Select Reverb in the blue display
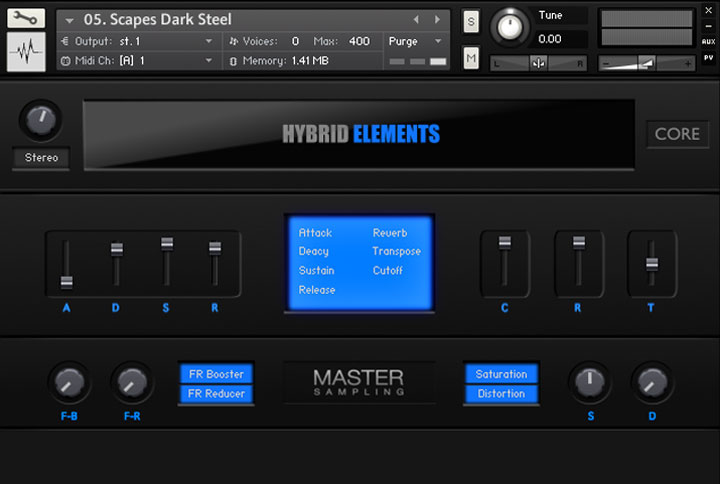Viewport: 720px width, 484px height. point(390,233)
